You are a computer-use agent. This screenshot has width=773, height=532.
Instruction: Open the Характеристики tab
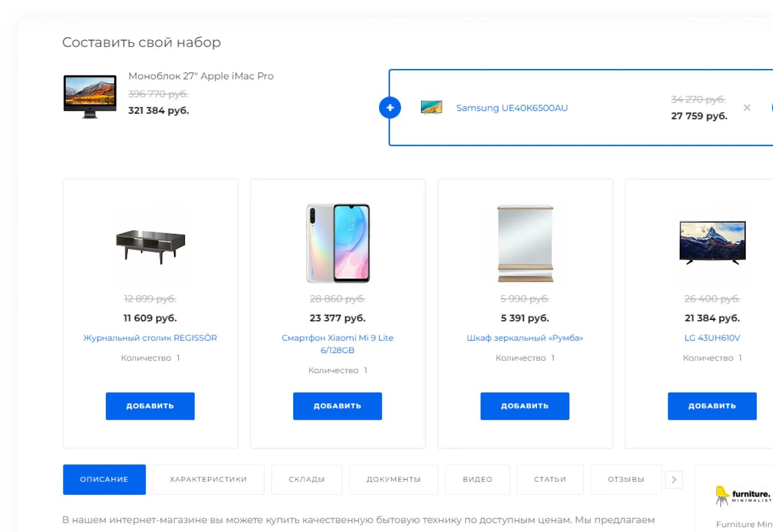(208, 479)
